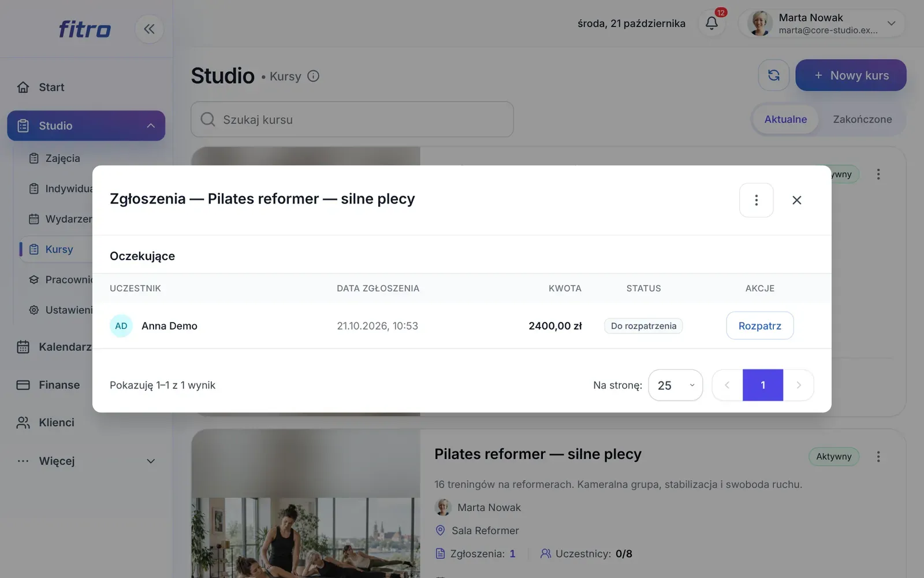The height and width of the screenshot is (578, 924).
Task: Click the Zajęcia sidebar icon
Action: [34, 158]
